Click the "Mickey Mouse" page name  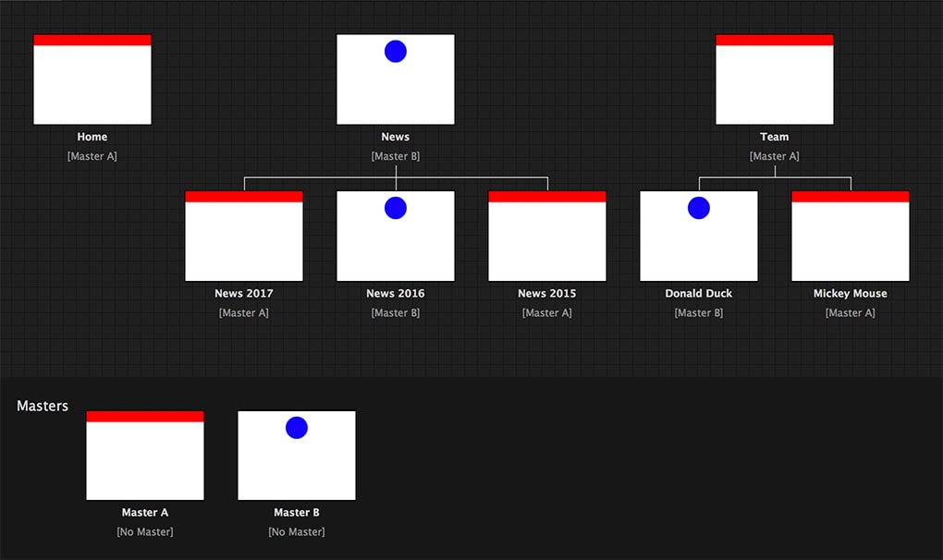tap(850, 294)
